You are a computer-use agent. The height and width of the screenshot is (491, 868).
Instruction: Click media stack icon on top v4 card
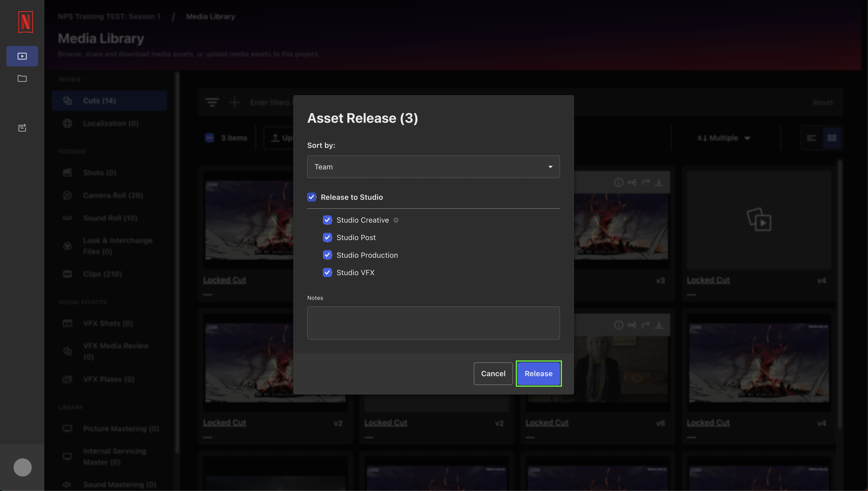pyautogui.click(x=759, y=219)
